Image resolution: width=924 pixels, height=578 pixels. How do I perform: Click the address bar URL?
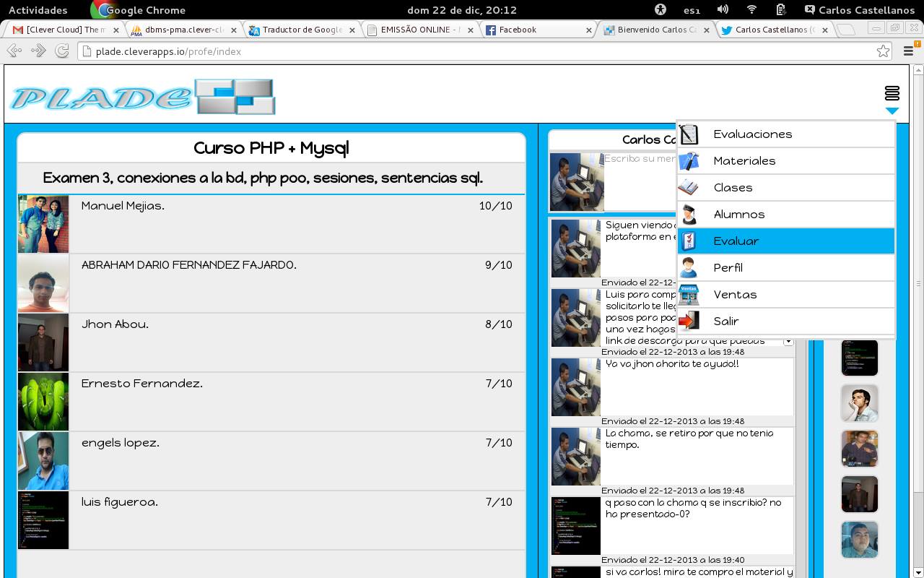(x=168, y=51)
